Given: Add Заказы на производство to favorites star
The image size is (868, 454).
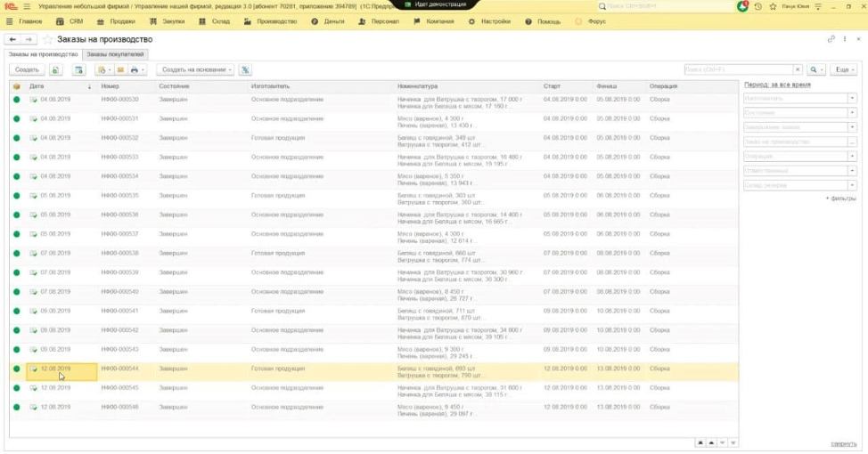Looking at the screenshot, I should pyautogui.click(x=47, y=39).
